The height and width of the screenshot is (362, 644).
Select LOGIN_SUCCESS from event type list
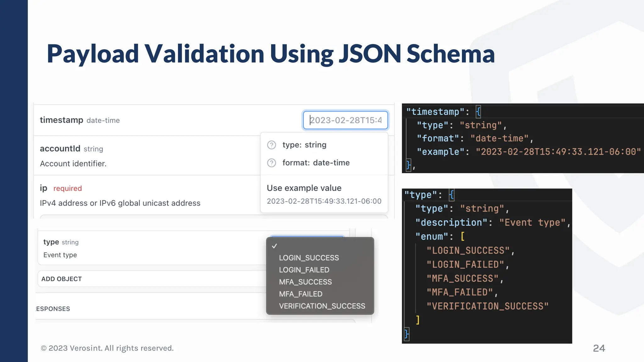coord(309,258)
